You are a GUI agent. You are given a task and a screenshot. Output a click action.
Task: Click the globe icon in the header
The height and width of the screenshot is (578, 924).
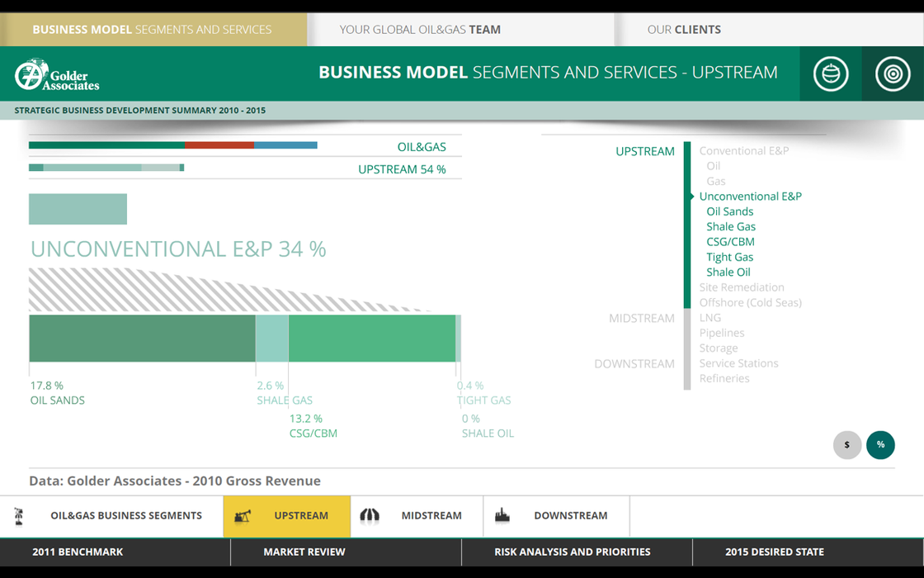(x=830, y=73)
